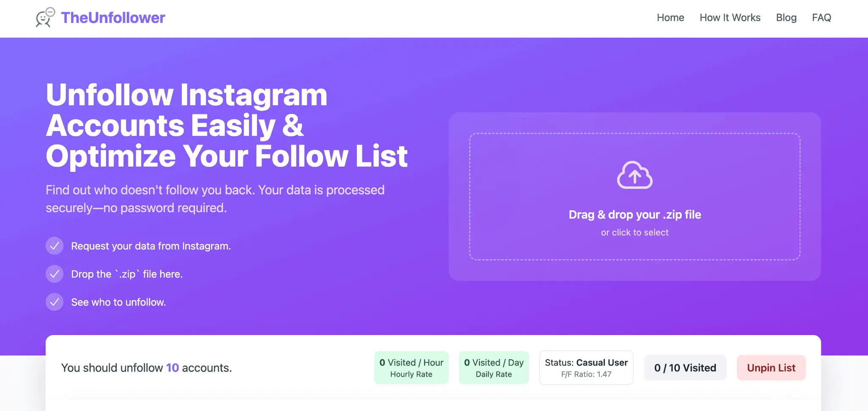This screenshot has height=411, width=868.
Task: Click the Status: Casual User badge
Action: click(586, 368)
